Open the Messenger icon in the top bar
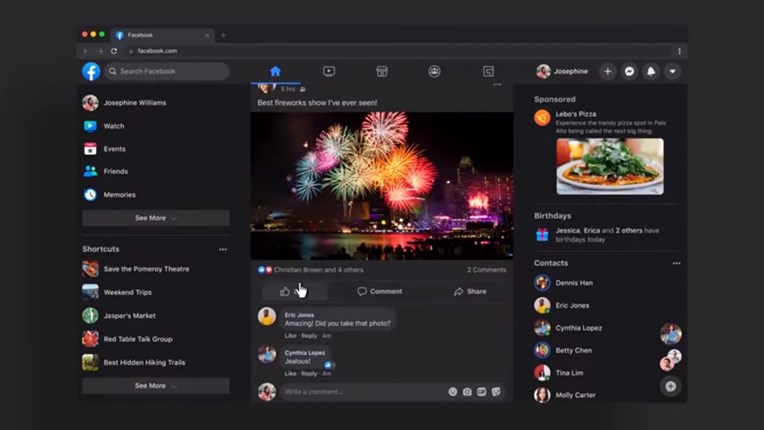The width and height of the screenshot is (765, 430). (x=629, y=71)
